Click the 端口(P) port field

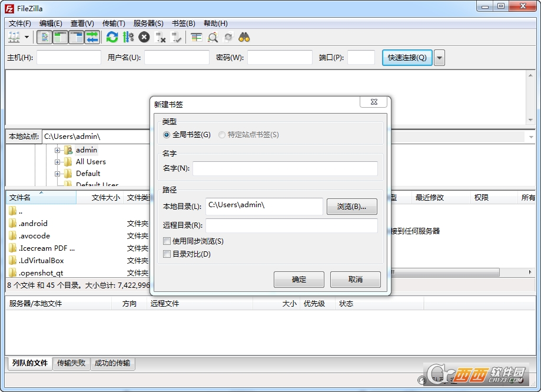(x=361, y=57)
